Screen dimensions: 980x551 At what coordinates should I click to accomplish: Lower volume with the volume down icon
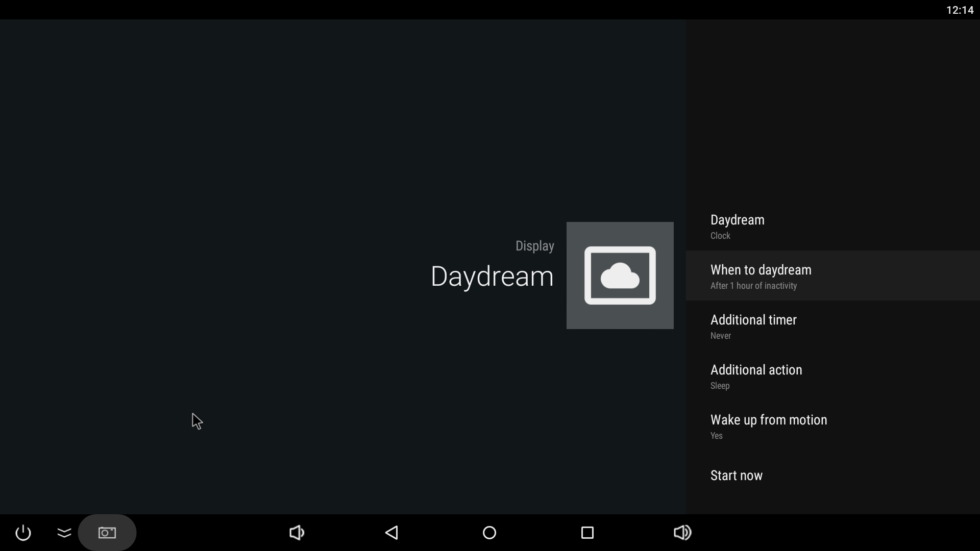pos(297,533)
